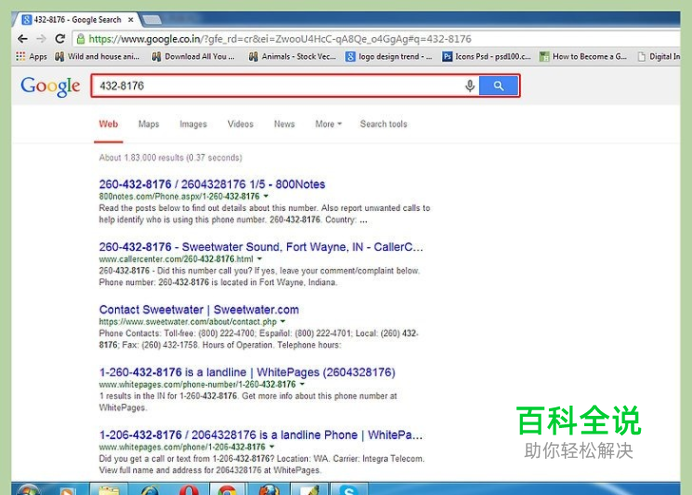
Task: Open the 'How to Become a G...' bookmark
Action: 583,56
